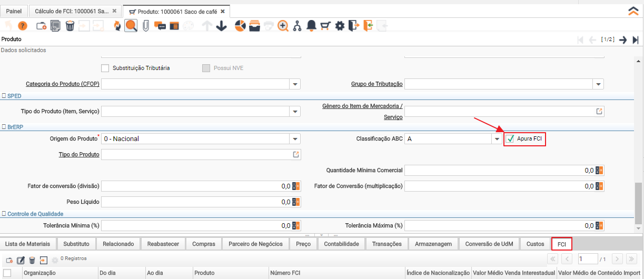The height and width of the screenshot is (279, 644).
Task: Open the gear process icon in toolbar
Action: click(340, 26)
